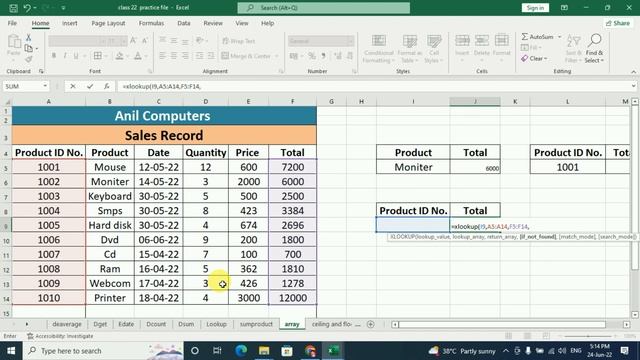Click Accessibility: Investigate in status bar
640x360 pixels.
(x=60, y=336)
